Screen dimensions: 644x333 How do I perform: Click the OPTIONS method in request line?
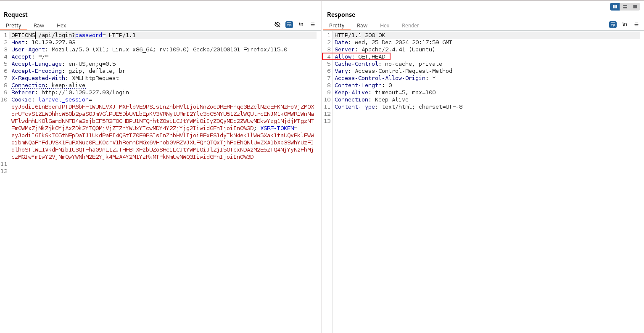tap(23, 35)
